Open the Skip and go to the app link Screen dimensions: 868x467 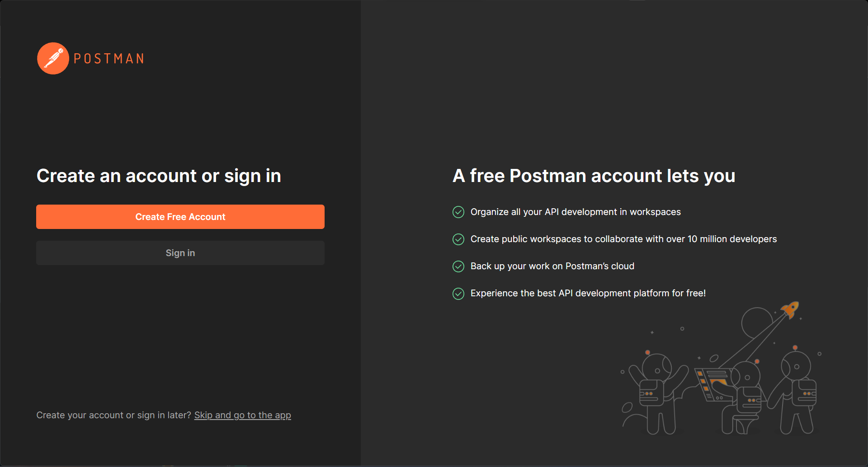(242, 415)
